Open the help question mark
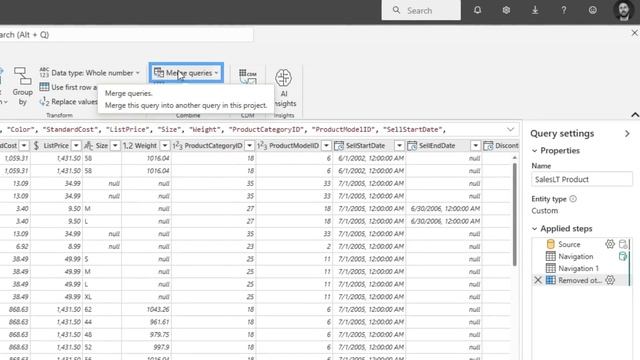The height and width of the screenshot is (360, 640). click(x=564, y=10)
